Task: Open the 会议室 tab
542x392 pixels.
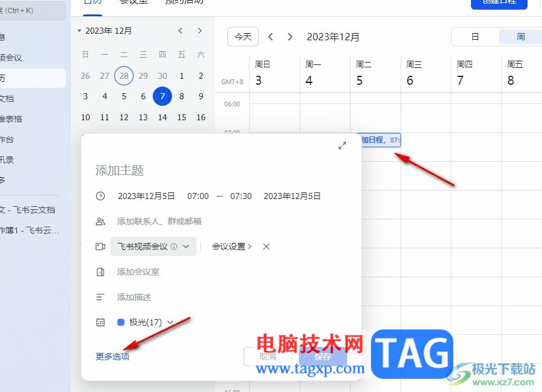Action: click(134, 3)
